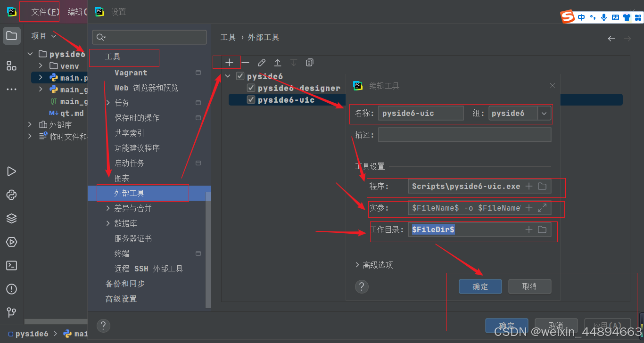
Task: Toggle the pyside6 group checkbox
Action: tap(240, 76)
